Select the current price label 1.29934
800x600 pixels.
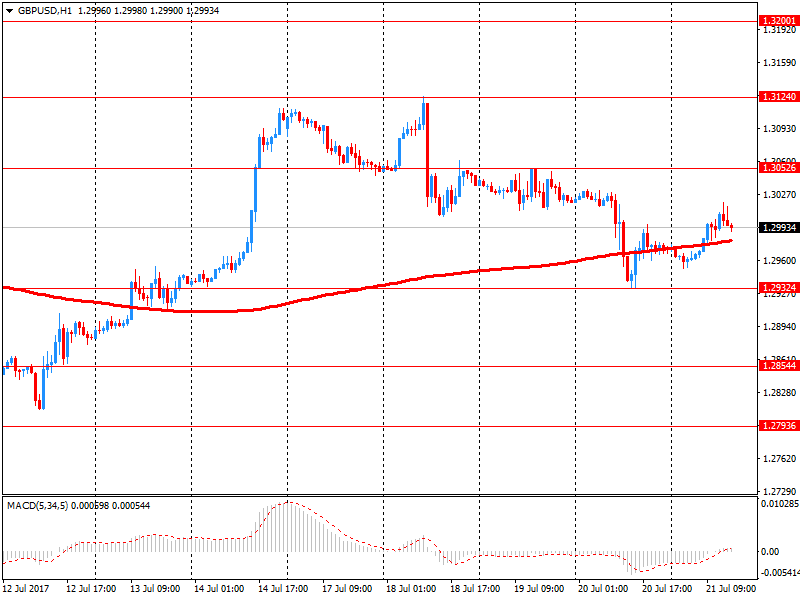pos(779,228)
